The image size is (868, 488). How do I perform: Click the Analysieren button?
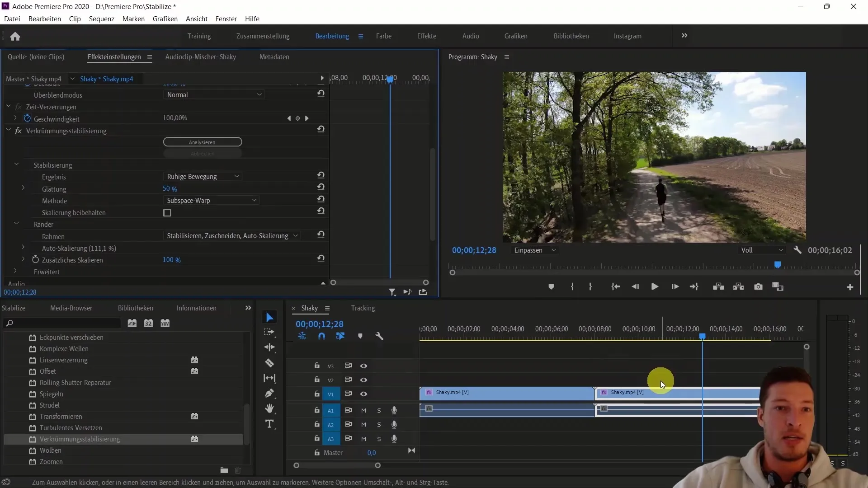coord(203,142)
